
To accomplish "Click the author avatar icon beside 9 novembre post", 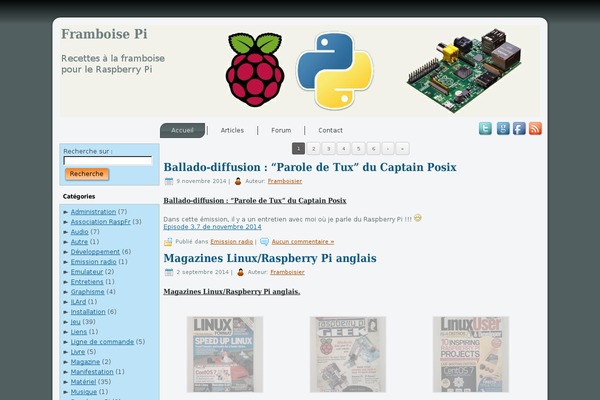I will click(x=238, y=181).
